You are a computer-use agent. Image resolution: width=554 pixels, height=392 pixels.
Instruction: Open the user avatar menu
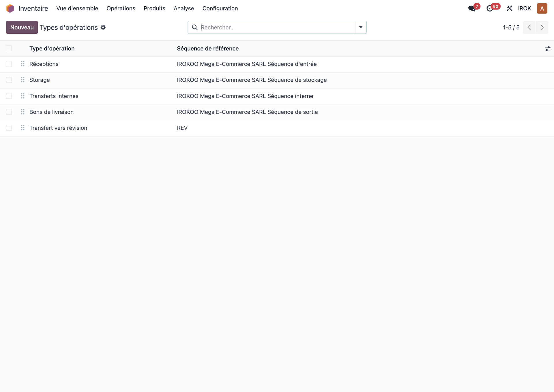pyautogui.click(x=542, y=8)
